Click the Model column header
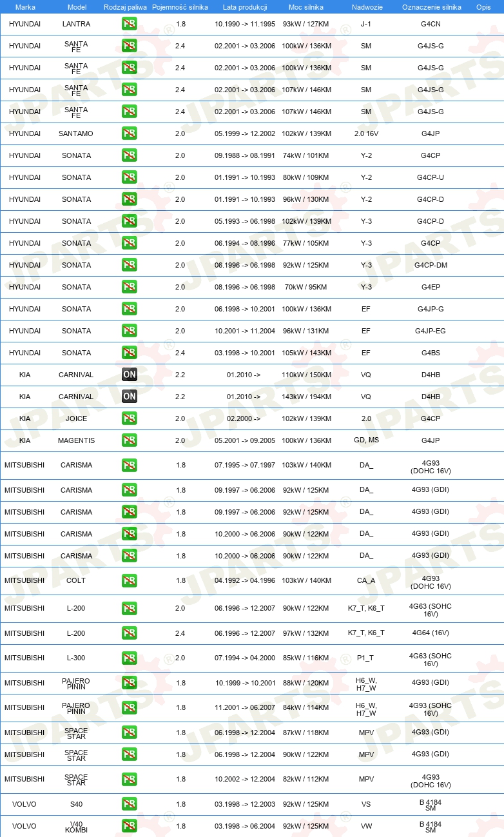The width and height of the screenshot is (504, 837). point(77,6)
